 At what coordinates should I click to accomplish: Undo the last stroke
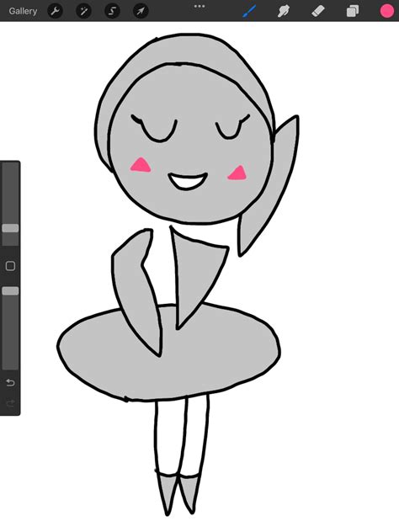[x=10, y=383]
